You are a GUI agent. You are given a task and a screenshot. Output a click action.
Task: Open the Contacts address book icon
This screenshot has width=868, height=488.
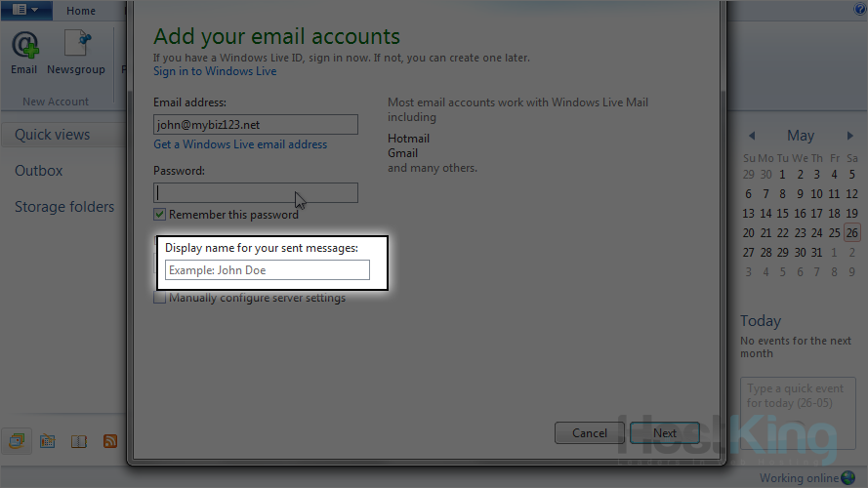[x=79, y=441]
